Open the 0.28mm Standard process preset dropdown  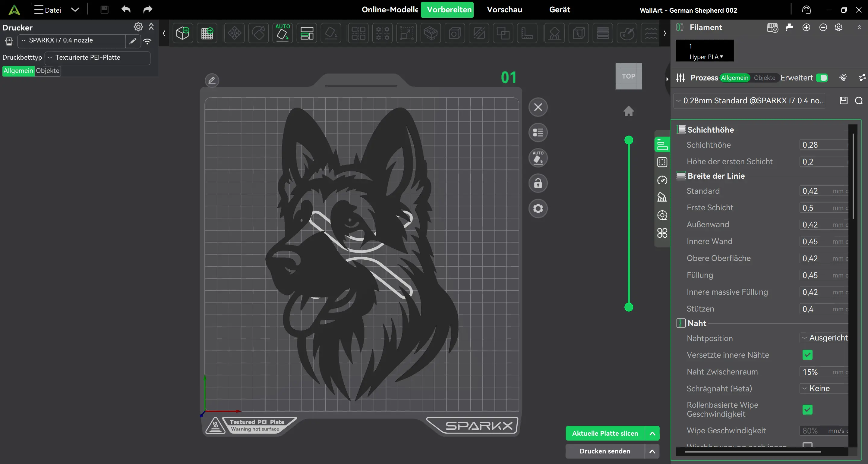750,101
